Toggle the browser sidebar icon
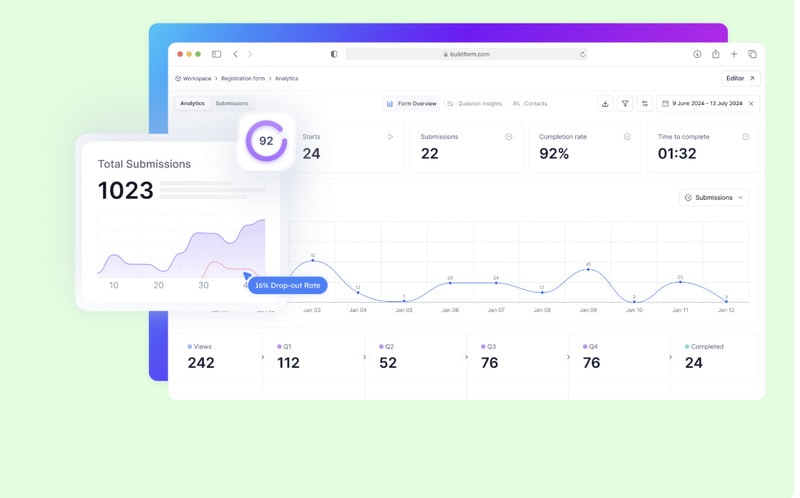 tap(216, 54)
